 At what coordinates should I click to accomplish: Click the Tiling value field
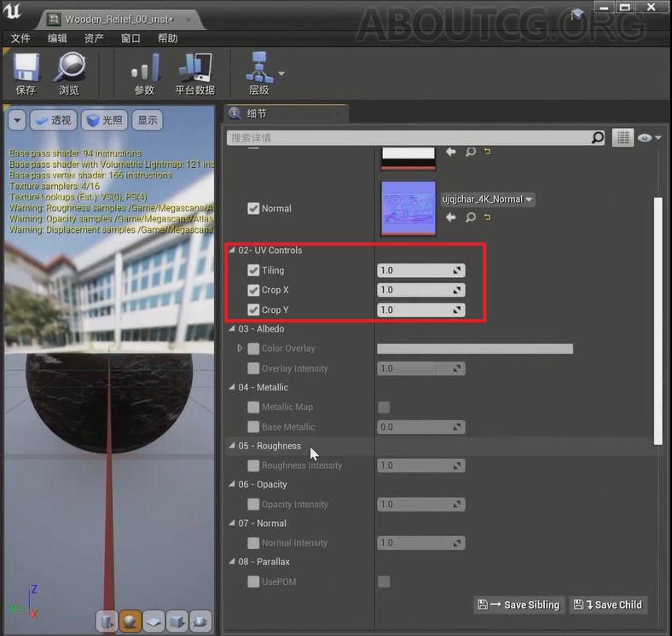tap(421, 270)
